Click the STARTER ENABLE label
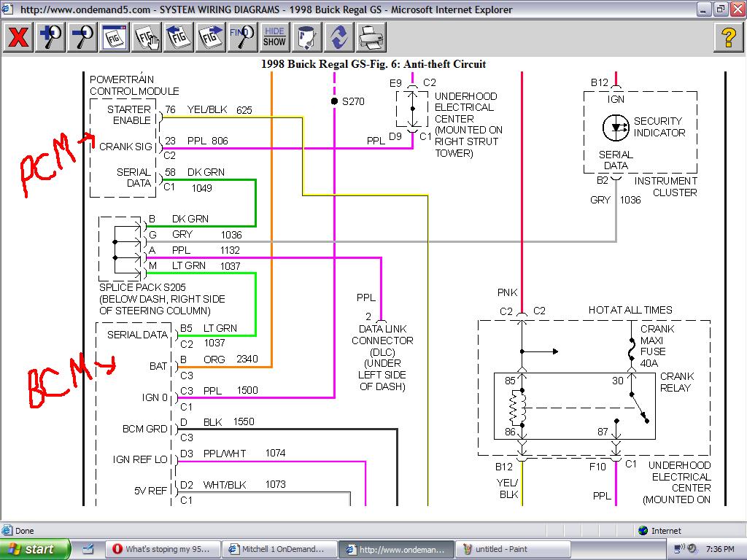Screen dimensions: 747x560 (x=128, y=114)
